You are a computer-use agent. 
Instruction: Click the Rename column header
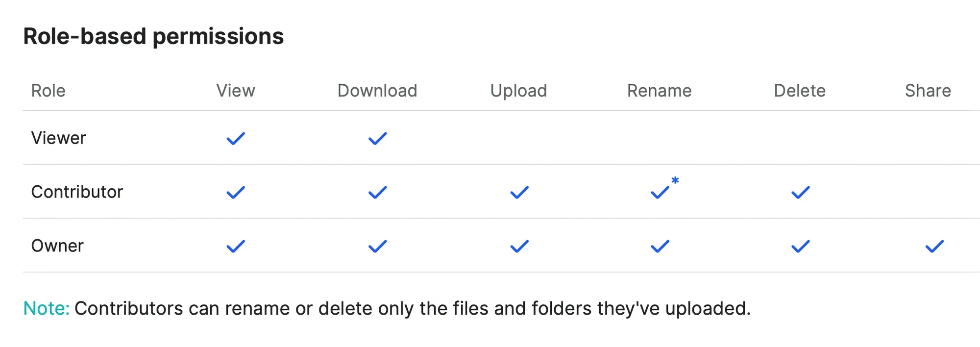659,91
